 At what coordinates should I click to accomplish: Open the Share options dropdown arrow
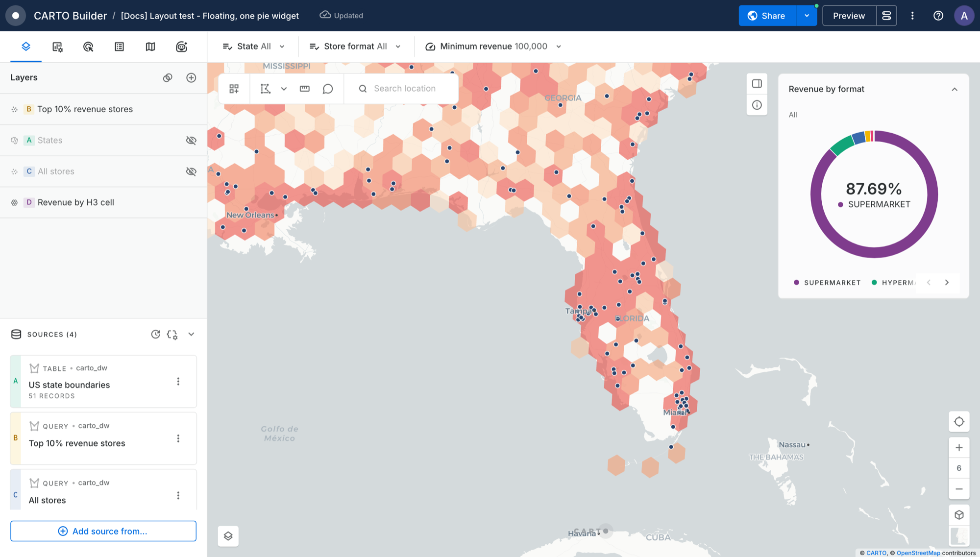coord(807,16)
